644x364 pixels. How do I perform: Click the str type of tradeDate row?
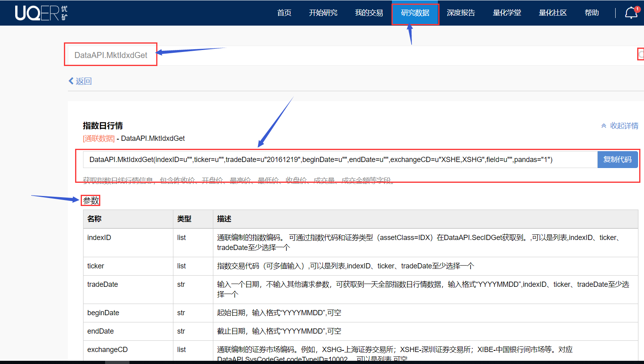(181, 284)
